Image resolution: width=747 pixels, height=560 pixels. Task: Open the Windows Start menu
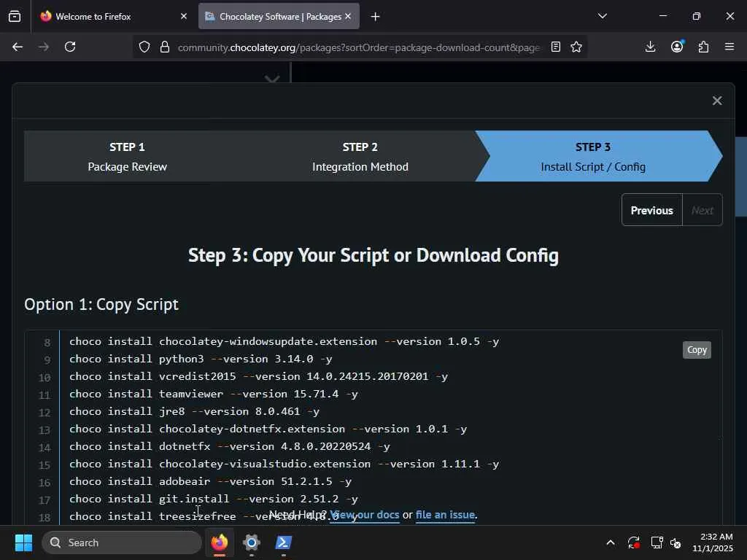pyautogui.click(x=23, y=542)
